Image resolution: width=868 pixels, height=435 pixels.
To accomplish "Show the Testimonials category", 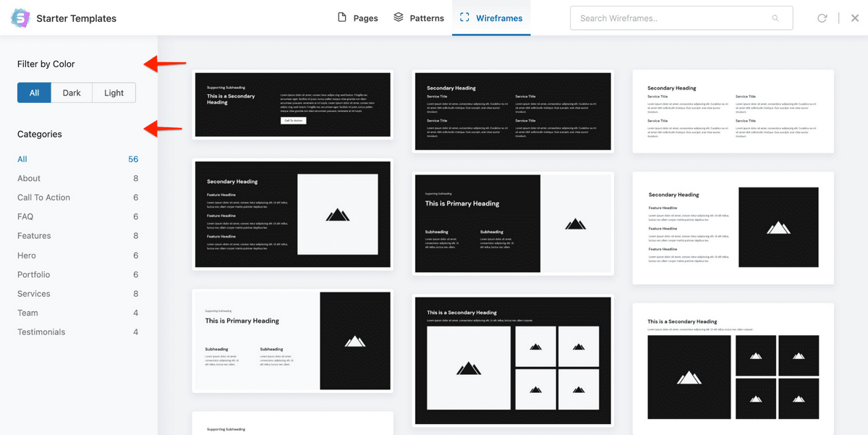I will 77,332.
